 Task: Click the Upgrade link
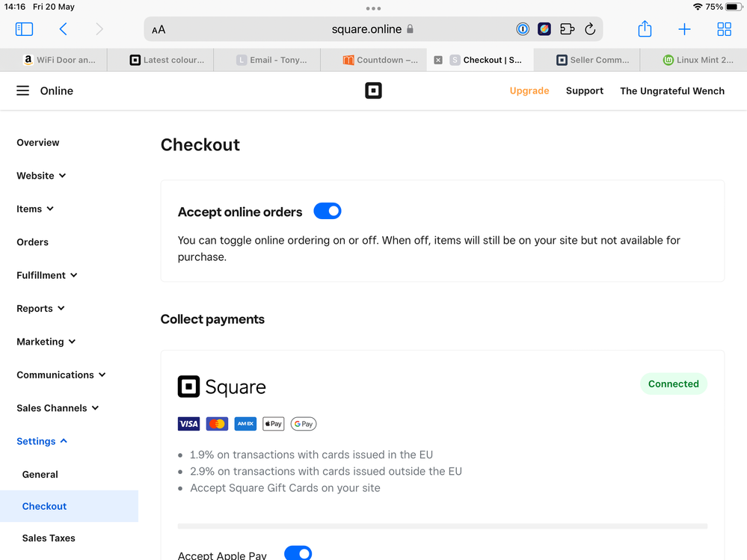[529, 90]
